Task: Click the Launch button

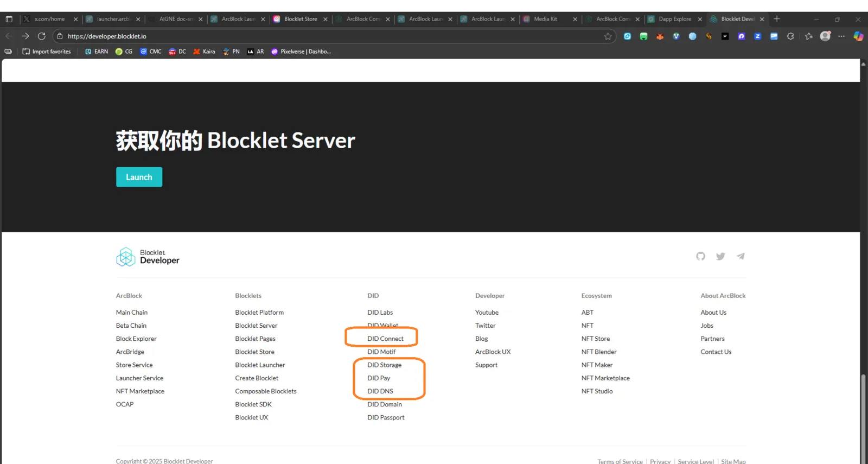Action: point(139,177)
